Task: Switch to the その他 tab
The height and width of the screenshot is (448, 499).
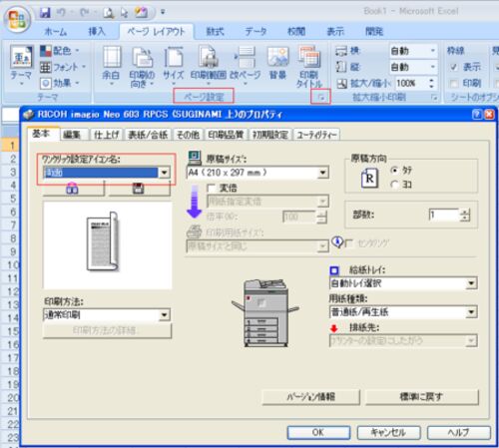Action: pos(188,135)
